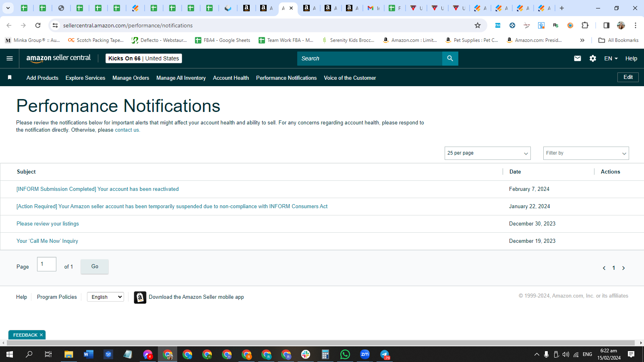The height and width of the screenshot is (362, 644).
Task: Go to next page of notifications arrow
Action: [x=623, y=268]
